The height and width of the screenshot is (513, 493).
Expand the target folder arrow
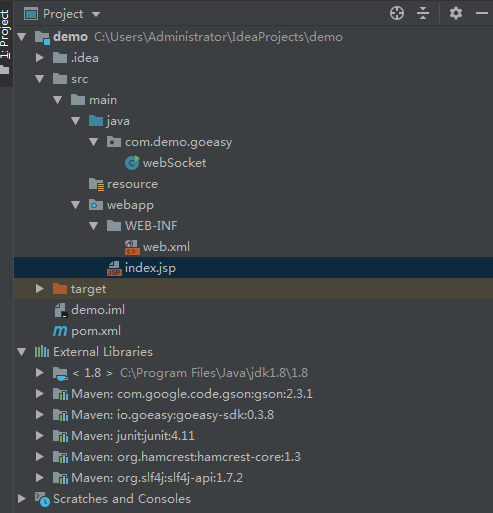[x=40, y=289]
